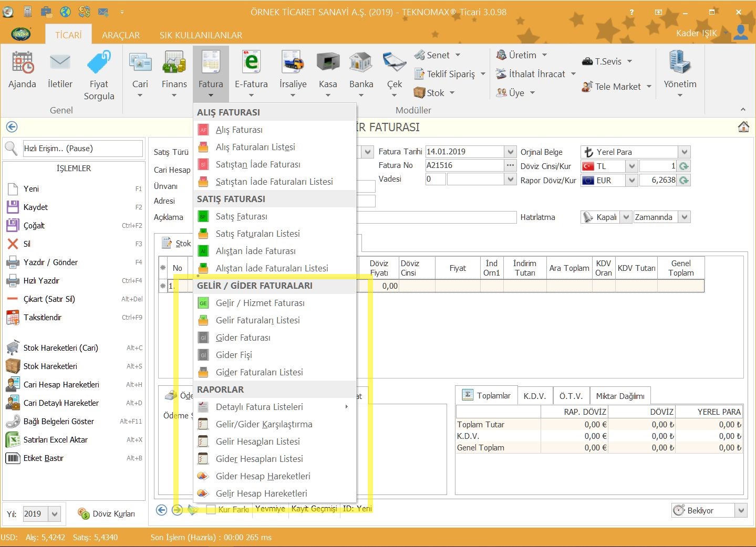Refresh the EUR exchange rate
Screen dimensions: 756x547
point(683,181)
